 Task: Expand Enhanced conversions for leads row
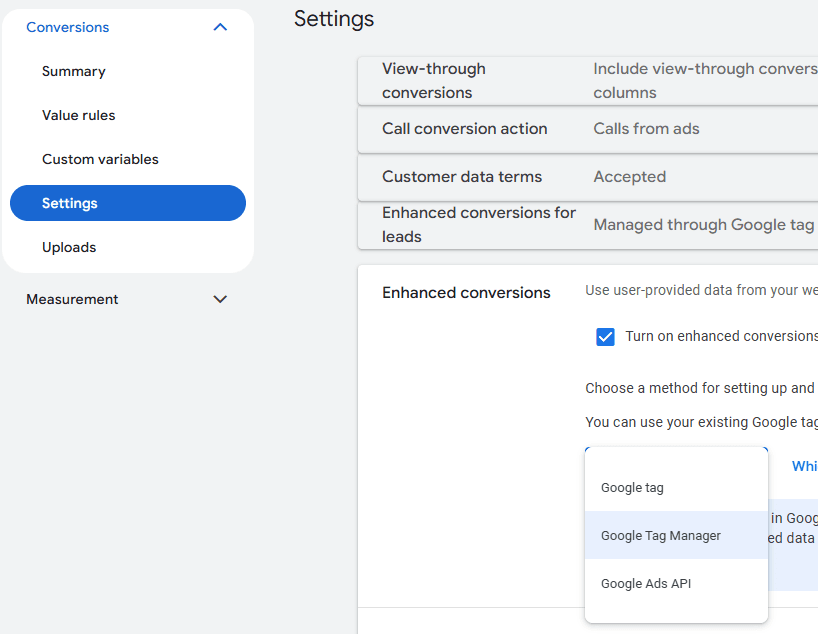click(x=588, y=225)
